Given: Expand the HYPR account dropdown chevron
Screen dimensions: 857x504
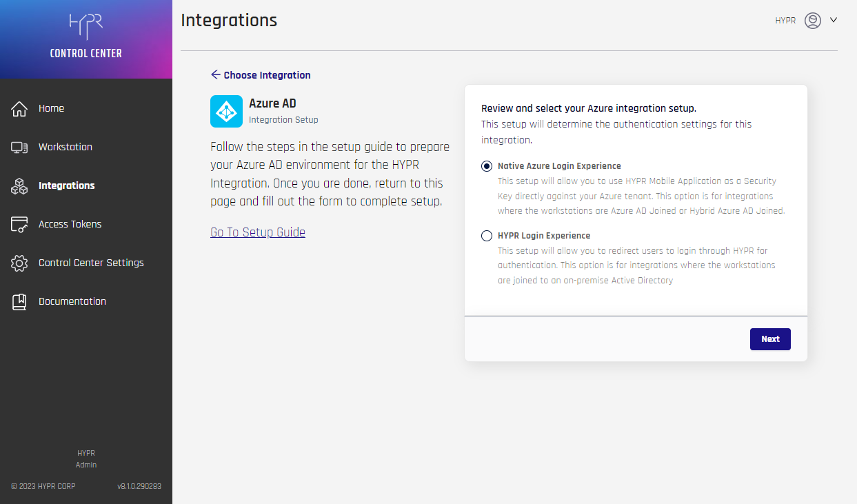Looking at the screenshot, I should point(834,20).
